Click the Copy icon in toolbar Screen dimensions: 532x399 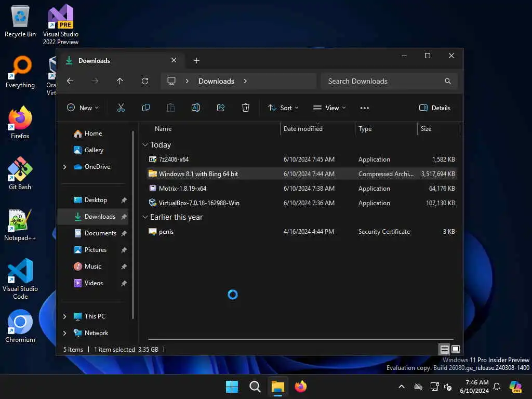point(146,108)
